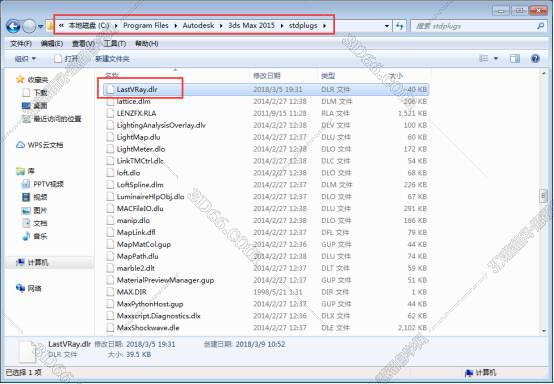Open PPTV视频 library
The height and width of the screenshot is (384, 554).
click(x=48, y=184)
